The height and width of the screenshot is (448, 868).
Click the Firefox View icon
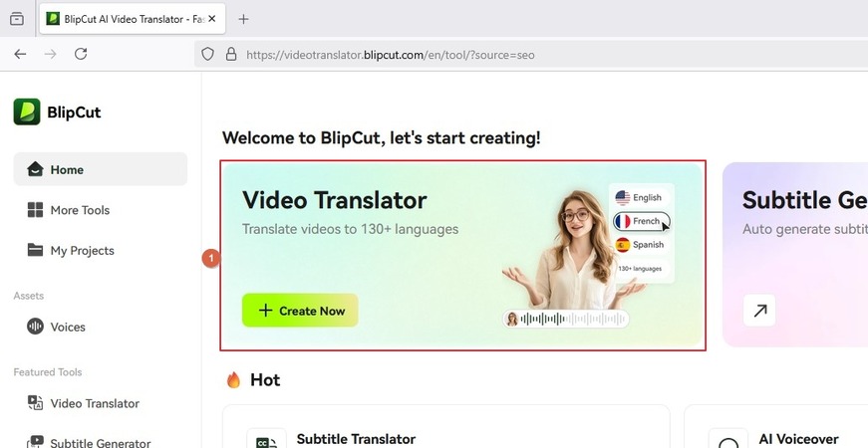click(x=17, y=19)
